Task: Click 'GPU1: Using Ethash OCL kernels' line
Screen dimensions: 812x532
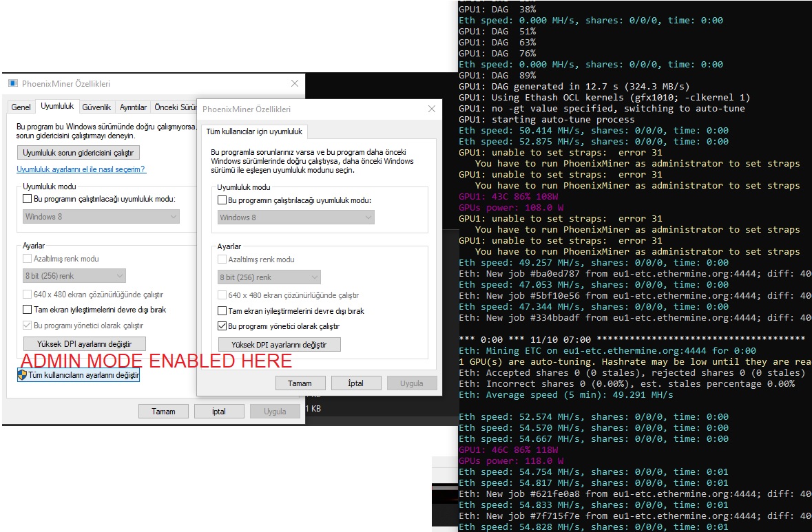Action: pos(604,97)
